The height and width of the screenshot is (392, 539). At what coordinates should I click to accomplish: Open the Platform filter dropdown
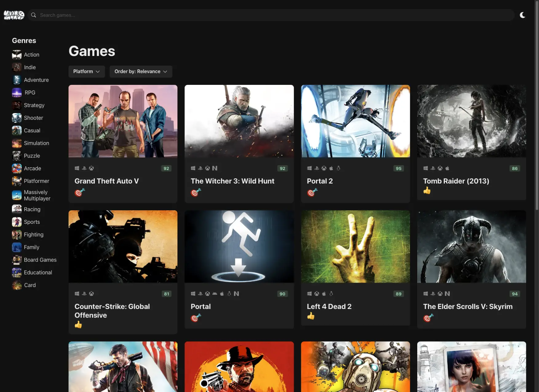pyautogui.click(x=86, y=71)
